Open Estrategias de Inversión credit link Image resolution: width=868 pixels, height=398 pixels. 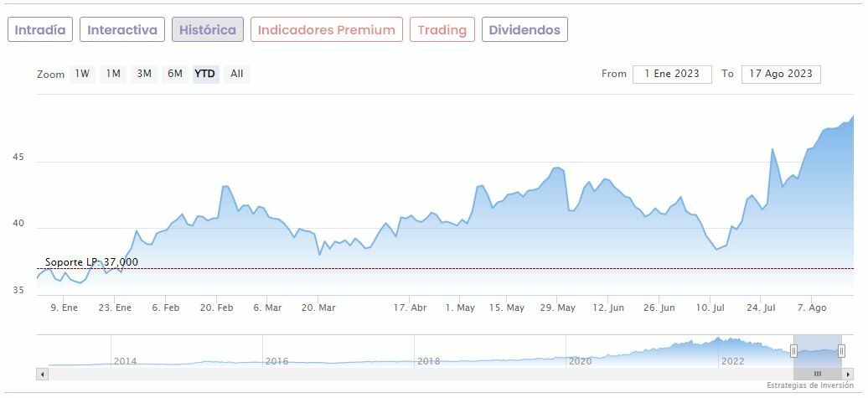click(x=811, y=385)
